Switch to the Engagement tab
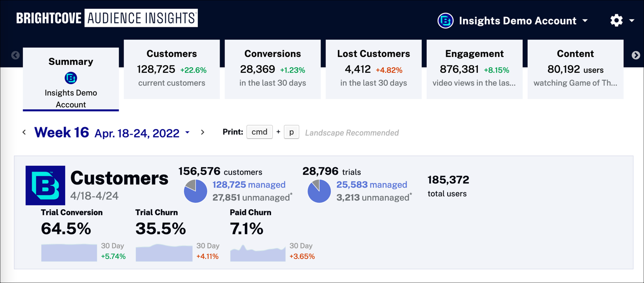644x283 pixels. pos(474,69)
